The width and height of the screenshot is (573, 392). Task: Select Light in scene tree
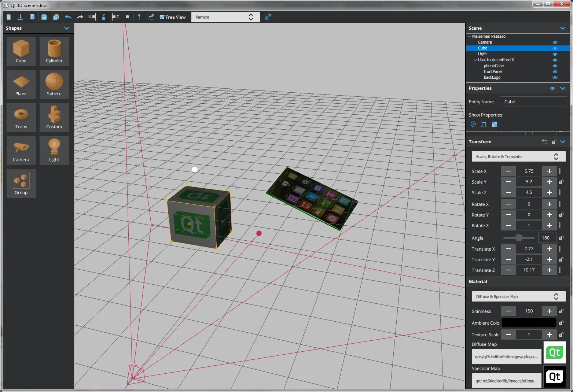pyautogui.click(x=482, y=54)
